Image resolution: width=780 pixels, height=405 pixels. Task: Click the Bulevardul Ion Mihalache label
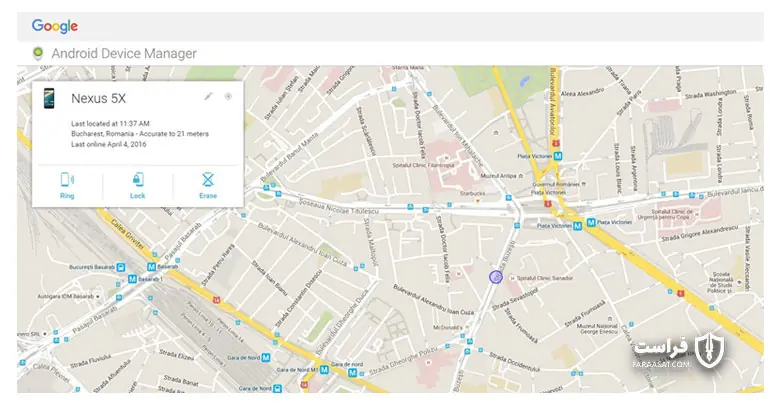coord(457,136)
